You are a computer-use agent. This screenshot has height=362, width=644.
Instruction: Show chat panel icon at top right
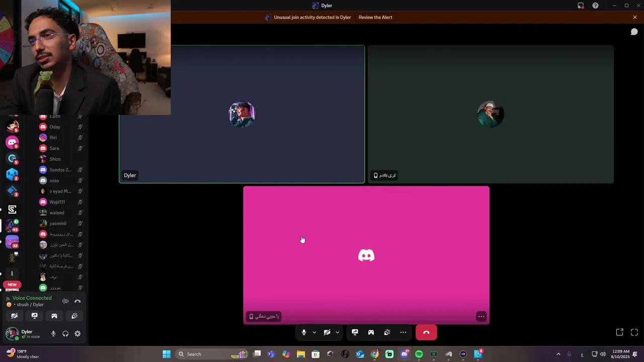(634, 32)
